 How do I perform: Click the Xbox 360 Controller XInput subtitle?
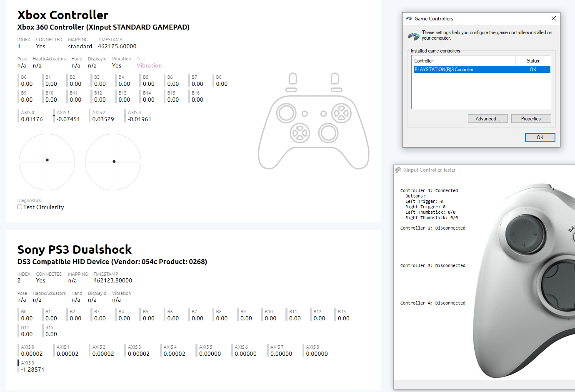(103, 27)
